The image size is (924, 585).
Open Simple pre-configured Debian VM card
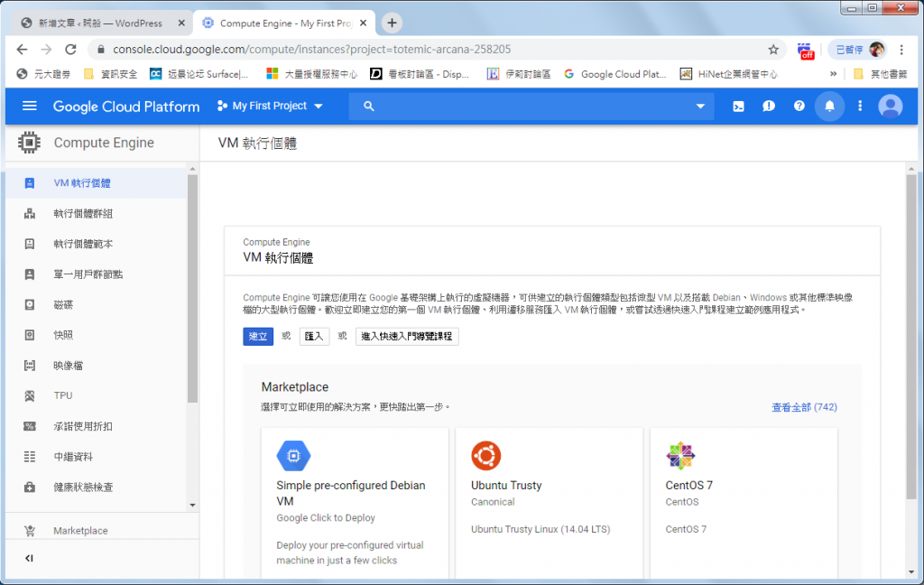pyautogui.click(x=355, y=504)
